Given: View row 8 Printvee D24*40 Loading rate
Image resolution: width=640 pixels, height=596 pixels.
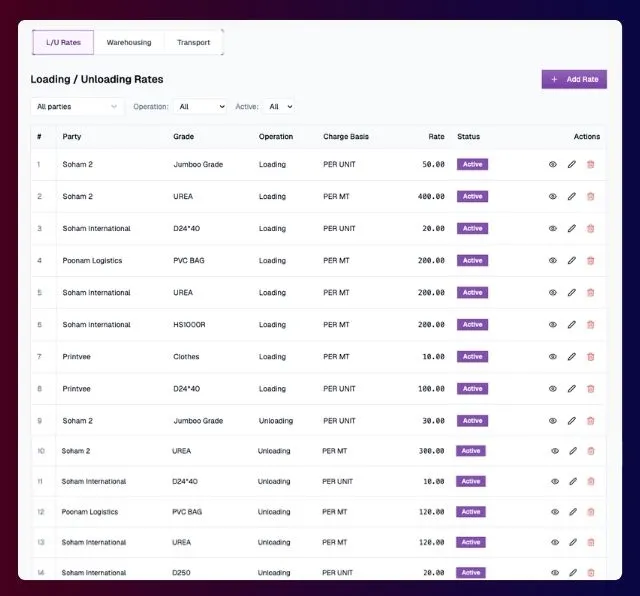Looking at the screenshot, I should [x=553, y=389].
